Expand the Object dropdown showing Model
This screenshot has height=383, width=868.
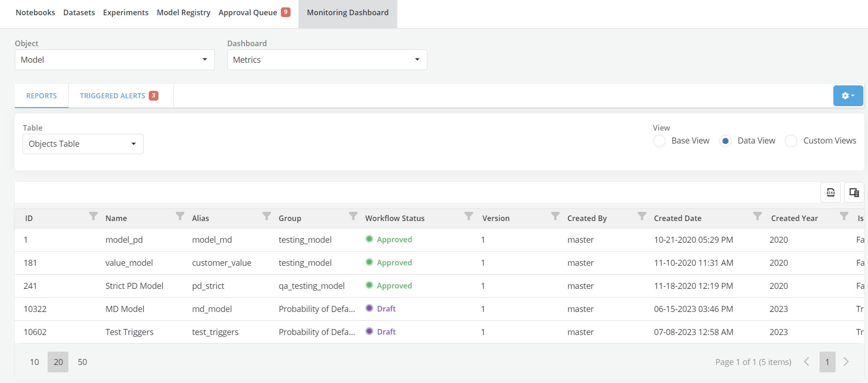[x=115, y=60]
